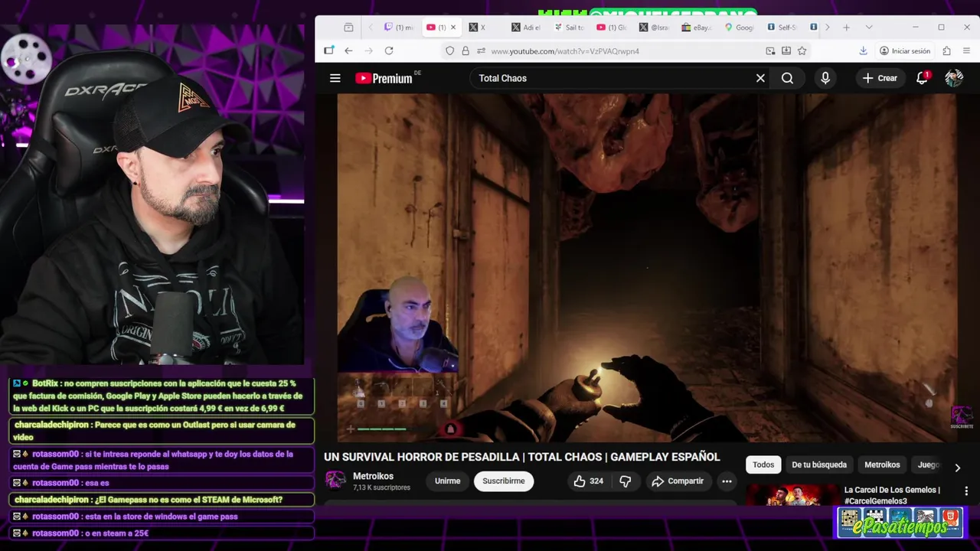Open the ePasatiempos banner

click(x=900, y=523)
